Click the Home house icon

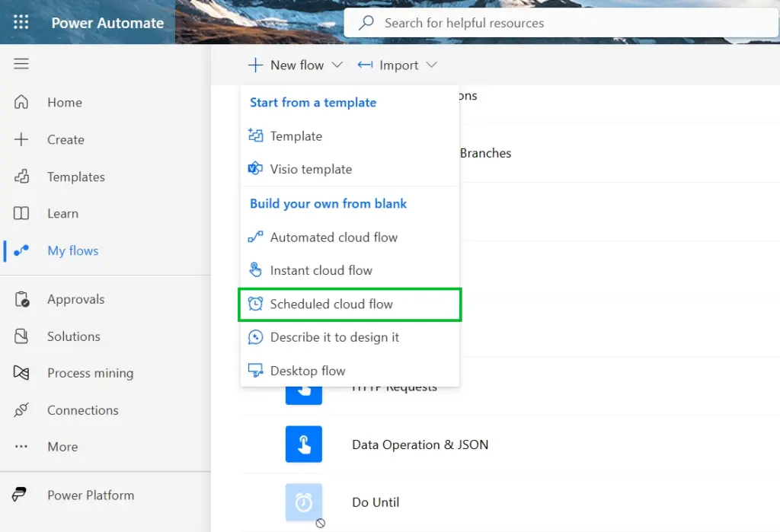click(21, 102)
